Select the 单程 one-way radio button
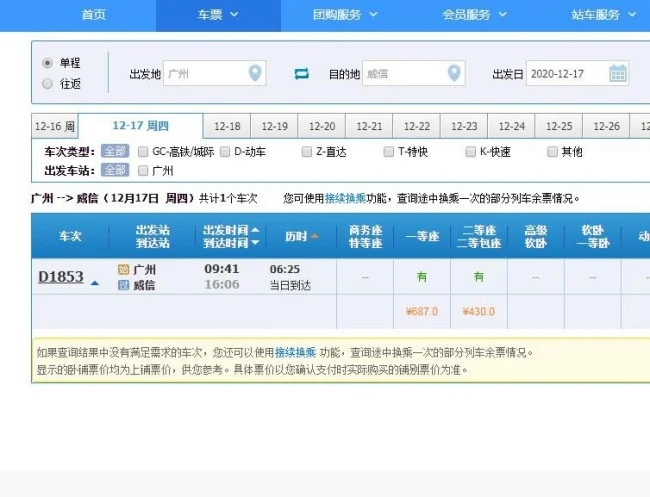The width and height of the screenshot is (650, 497). click(47, 63)
